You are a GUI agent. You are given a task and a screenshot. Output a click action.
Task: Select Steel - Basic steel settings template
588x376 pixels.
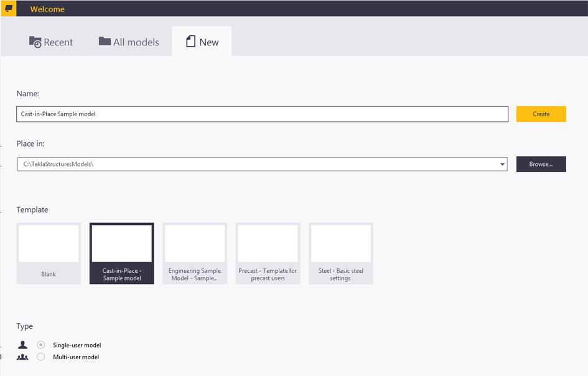(341, 254)
